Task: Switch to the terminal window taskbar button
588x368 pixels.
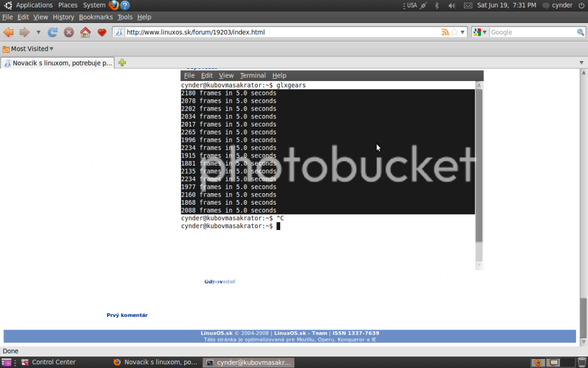Action: [x=249, y=362]
